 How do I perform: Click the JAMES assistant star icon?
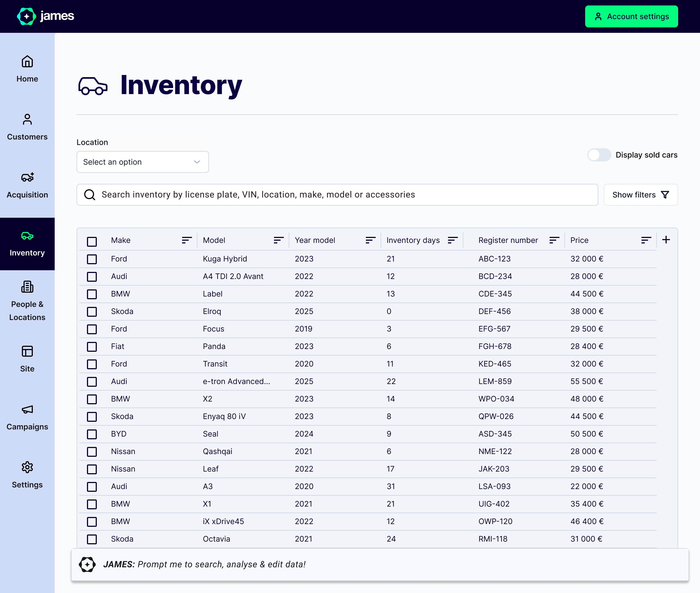coord(87,565)
